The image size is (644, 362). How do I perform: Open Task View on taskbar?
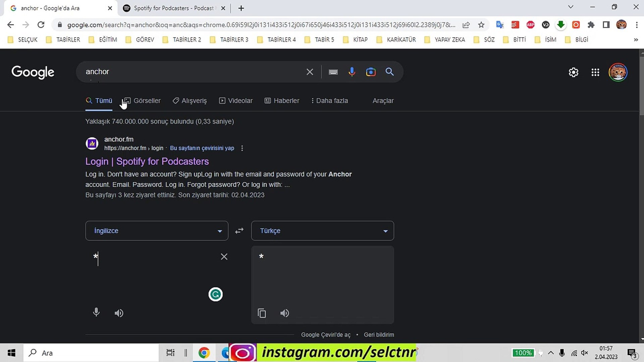[x=170, y=353]
